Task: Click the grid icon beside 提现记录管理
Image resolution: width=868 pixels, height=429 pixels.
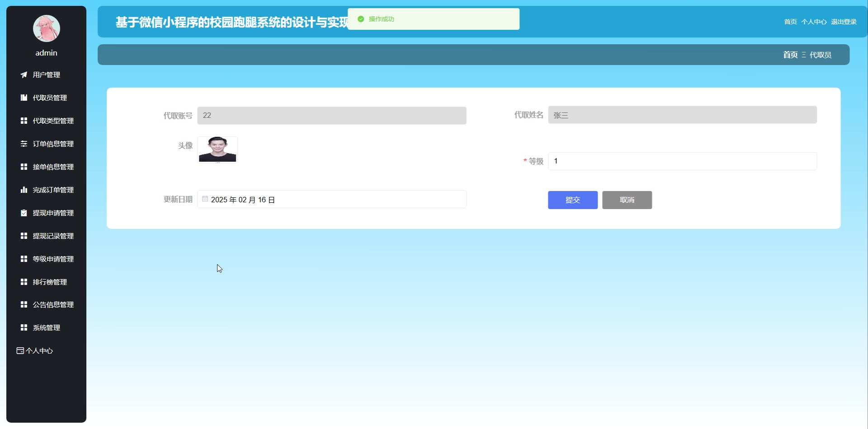Action: pos(24,236)
